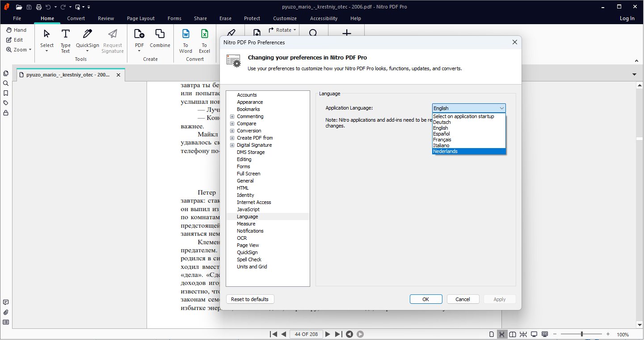Expand the Create PDF from node
This screenshot has width=644, height=340.
click(x=232, y=138)
